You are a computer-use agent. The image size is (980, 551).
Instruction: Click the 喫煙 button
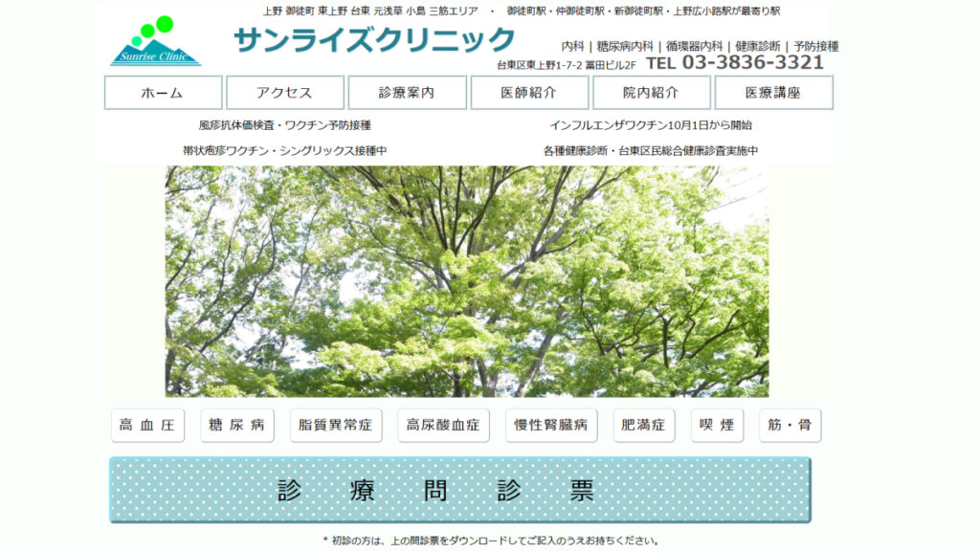pyautogui.click(x=717, y=426)
